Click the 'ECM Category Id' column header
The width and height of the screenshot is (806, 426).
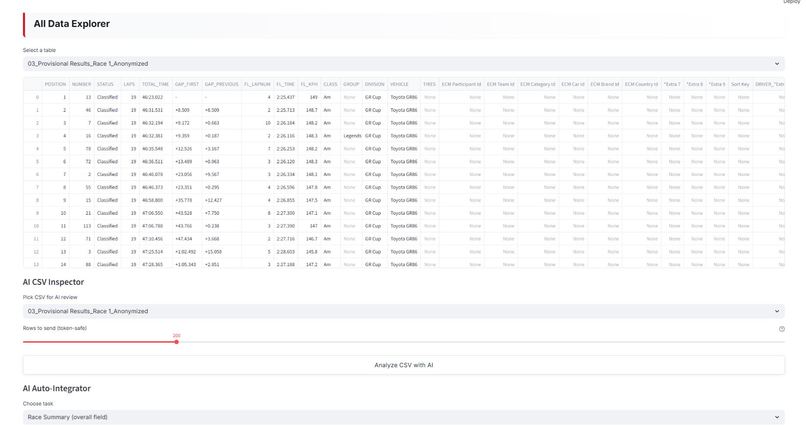coord(538,84)
